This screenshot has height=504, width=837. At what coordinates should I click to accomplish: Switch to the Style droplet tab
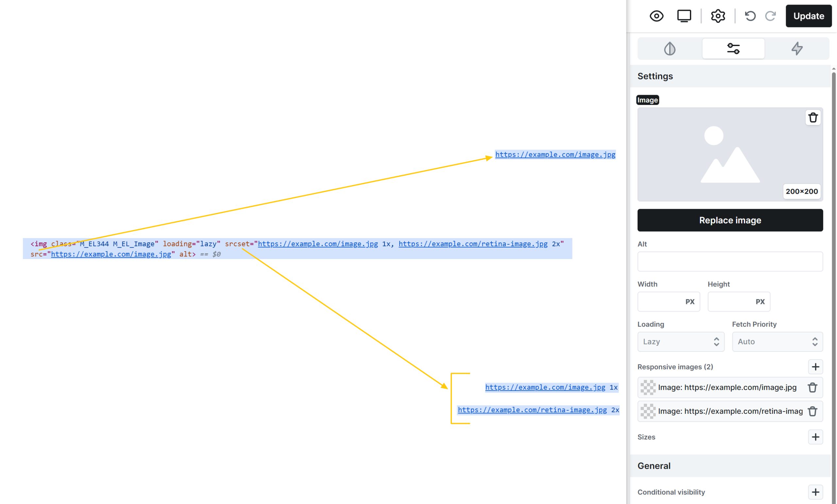[x=670, y=49]
